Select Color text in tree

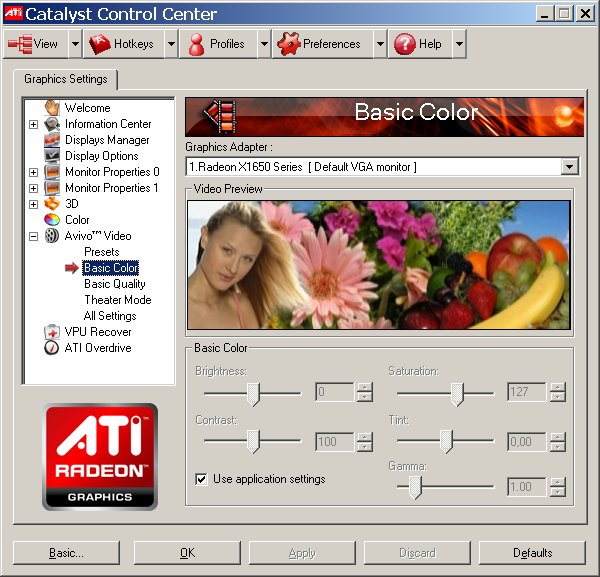77,220
